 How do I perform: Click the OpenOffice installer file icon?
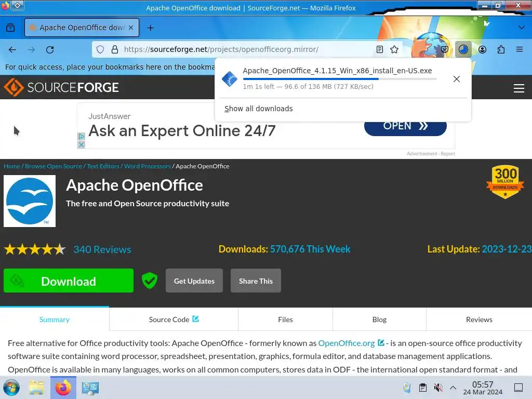[230, 79]
